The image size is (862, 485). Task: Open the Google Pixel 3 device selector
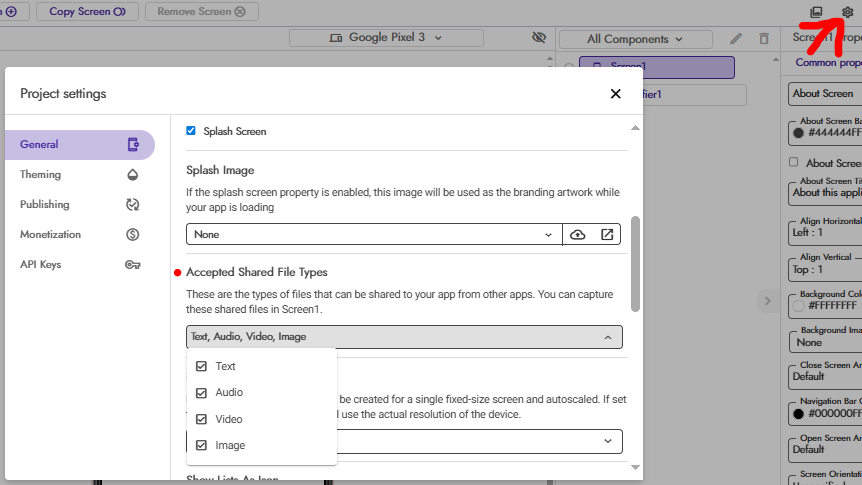pos(385,38)
